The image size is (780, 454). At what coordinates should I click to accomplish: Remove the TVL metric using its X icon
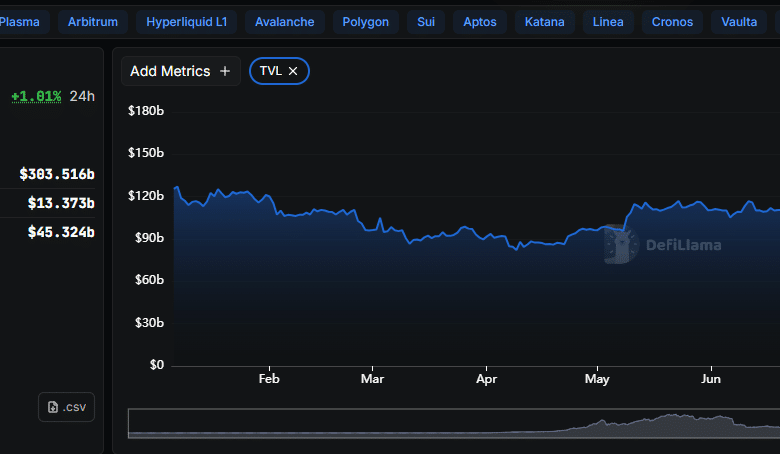(293, 71)
